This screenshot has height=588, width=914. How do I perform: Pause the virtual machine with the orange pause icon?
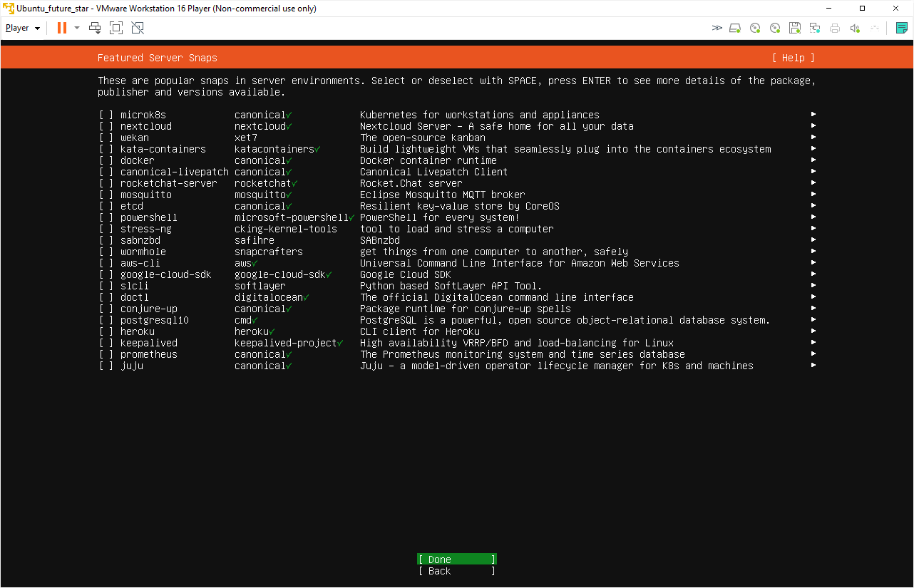click(62, 28)
